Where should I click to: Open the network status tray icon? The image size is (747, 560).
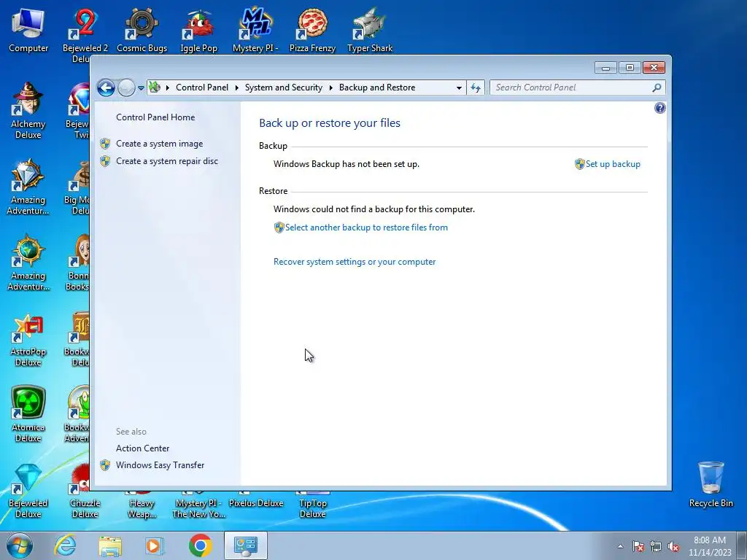pos(656,546)
